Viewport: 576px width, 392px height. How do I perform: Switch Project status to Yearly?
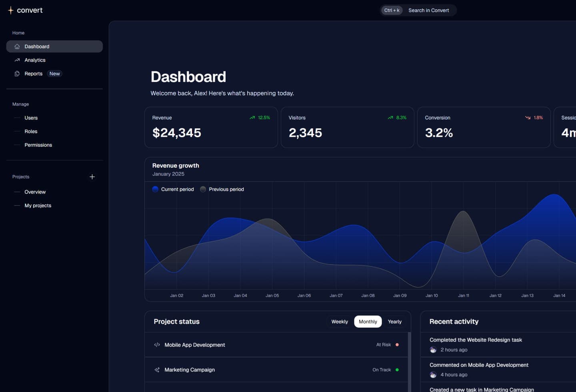point(395,322)
